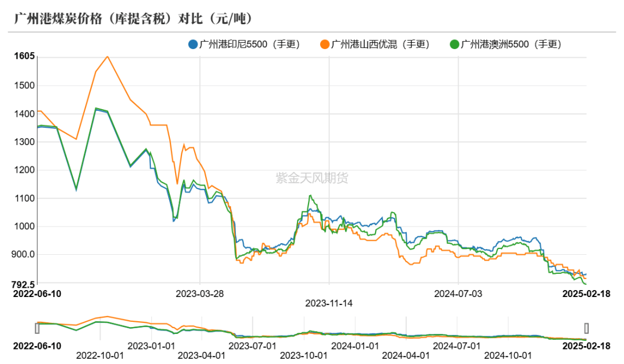Expand the navigator range from the left edge
Viewport: 624px width, 364px height.
pos(37,328)
